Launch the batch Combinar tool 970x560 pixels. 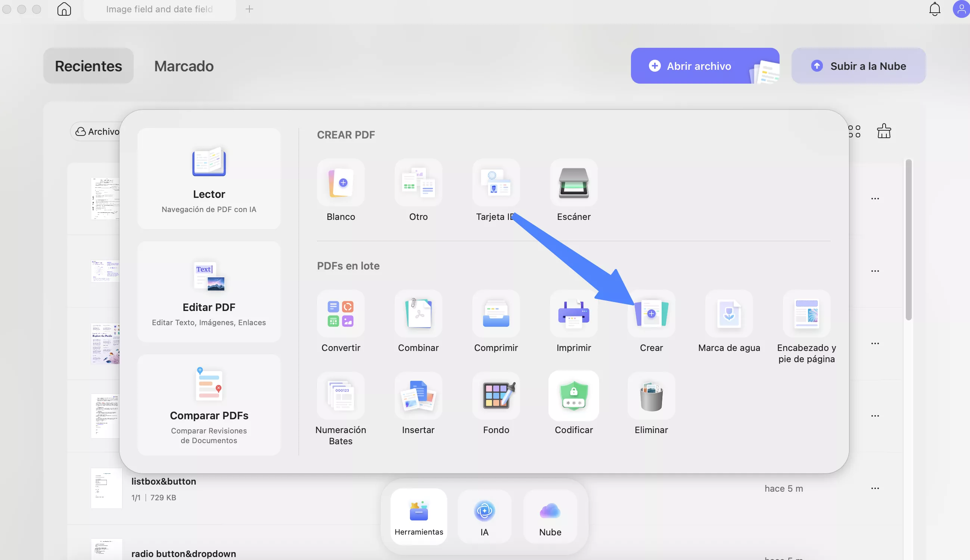(x=418, y=314)
